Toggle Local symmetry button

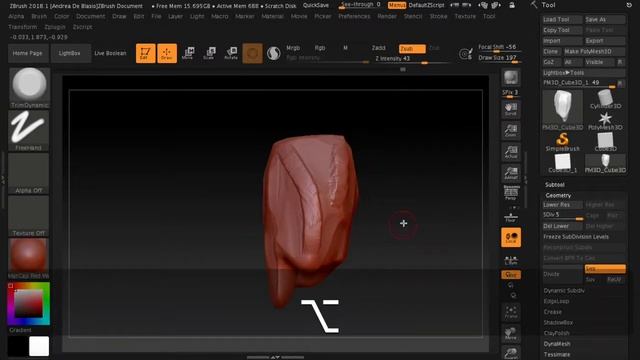click(511, 238)
